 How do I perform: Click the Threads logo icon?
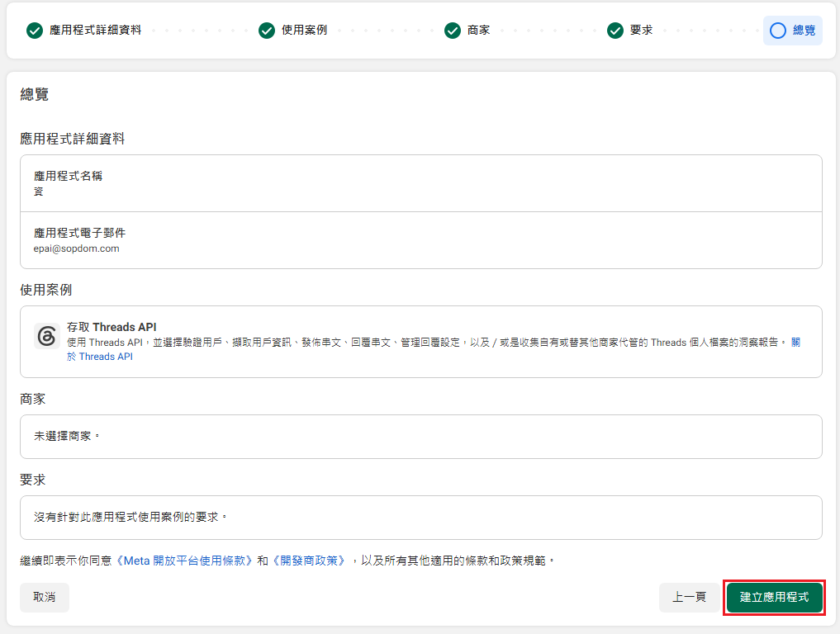click(x=46, y=336)
